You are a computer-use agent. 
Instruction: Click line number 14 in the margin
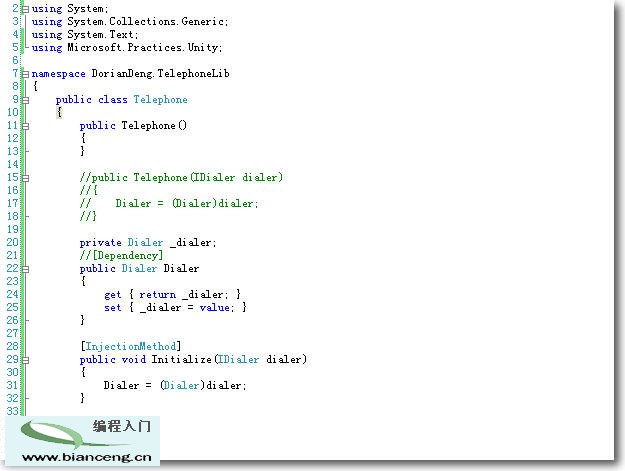point(13,164)
